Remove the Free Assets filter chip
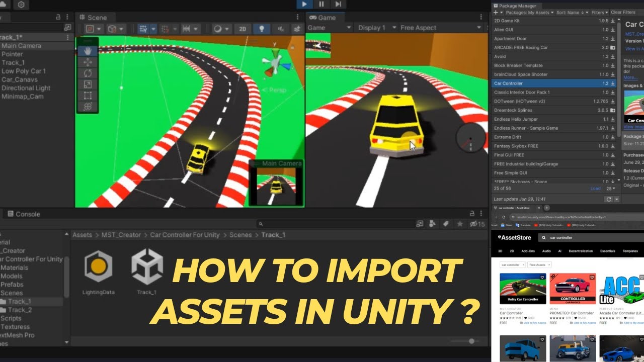Image resolution: width=644 pixels, height=362 pixels. tap(548, 264)
